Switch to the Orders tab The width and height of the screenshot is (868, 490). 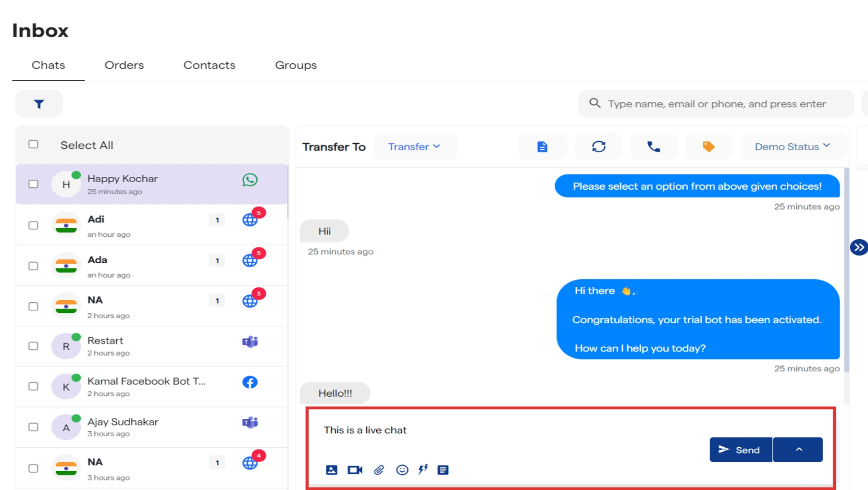pyautogui.click(x=124, y=65)
